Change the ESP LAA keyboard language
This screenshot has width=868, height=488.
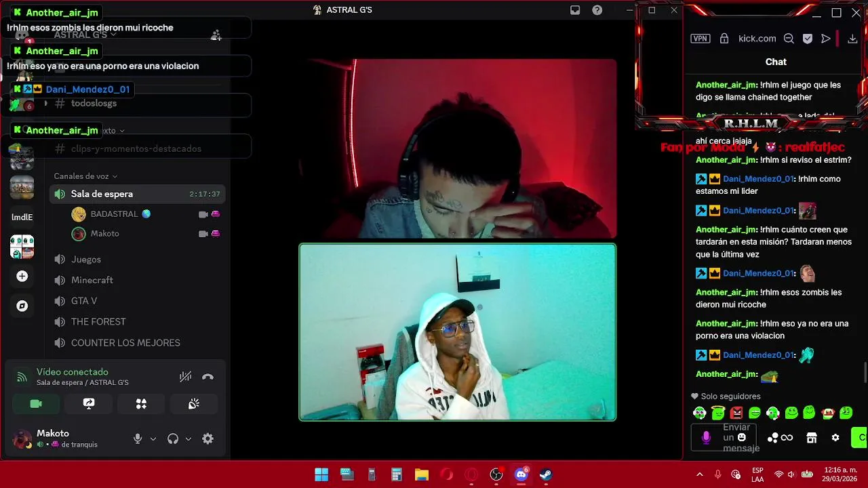click(757, 474)
